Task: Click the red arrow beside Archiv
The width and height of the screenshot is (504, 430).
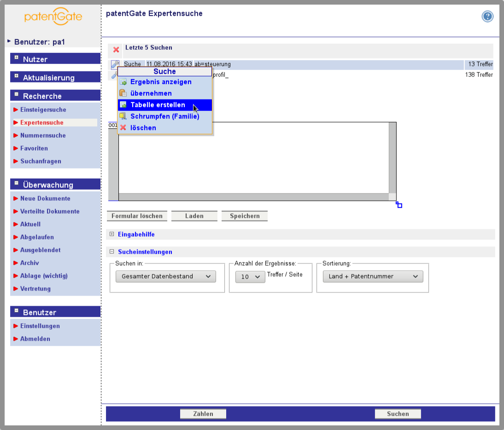Action: pos(16,263)
